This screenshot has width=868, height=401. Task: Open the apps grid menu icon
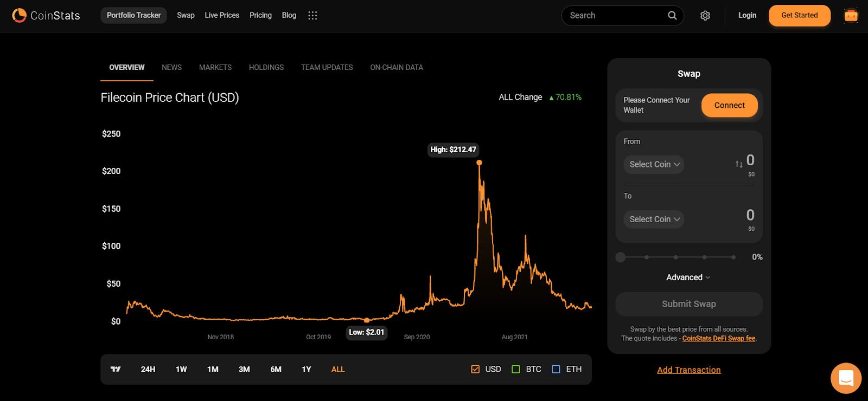[x=312, y=15]
